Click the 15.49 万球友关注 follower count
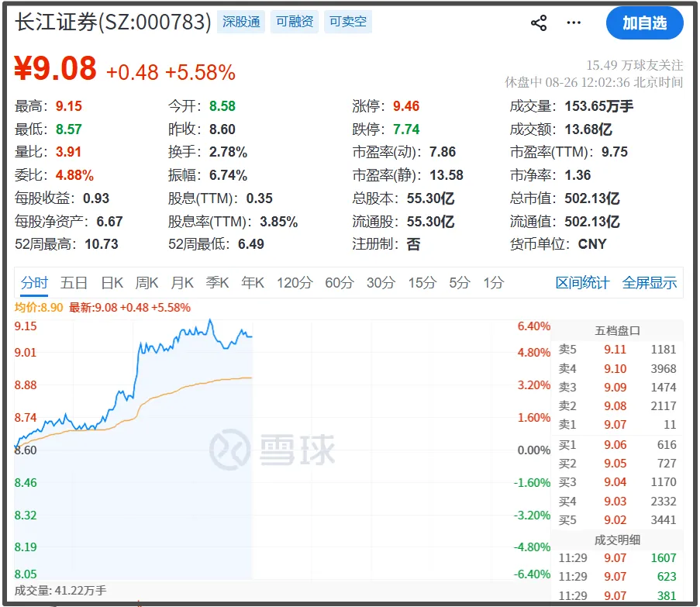Viewport: 700px width, 607px height. [634, 66]
